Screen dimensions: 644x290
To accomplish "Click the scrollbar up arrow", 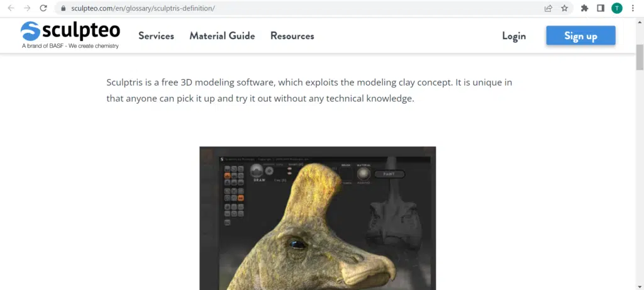I will 640,21.
